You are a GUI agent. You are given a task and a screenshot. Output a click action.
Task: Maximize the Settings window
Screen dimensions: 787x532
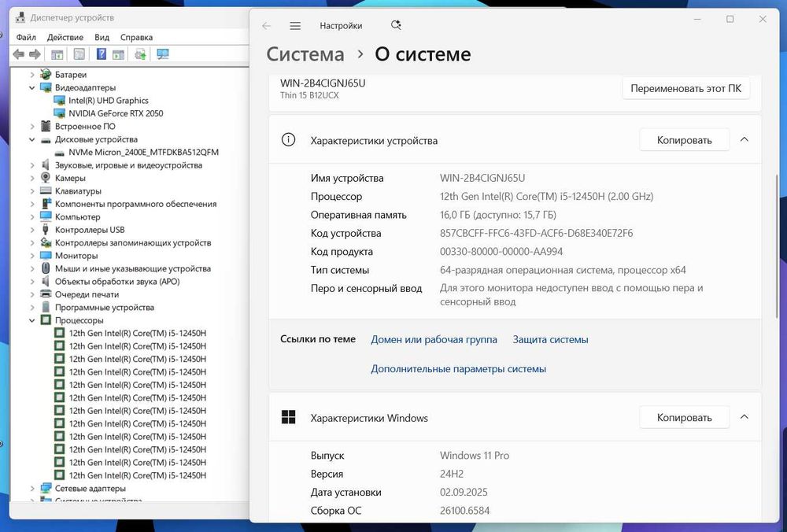[730, 19]
